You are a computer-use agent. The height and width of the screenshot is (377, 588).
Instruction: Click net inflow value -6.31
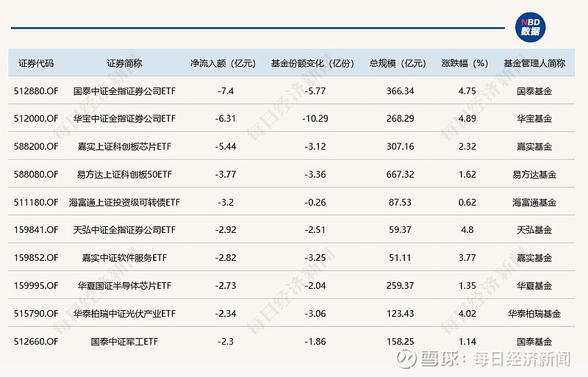[x=226, y=119]
